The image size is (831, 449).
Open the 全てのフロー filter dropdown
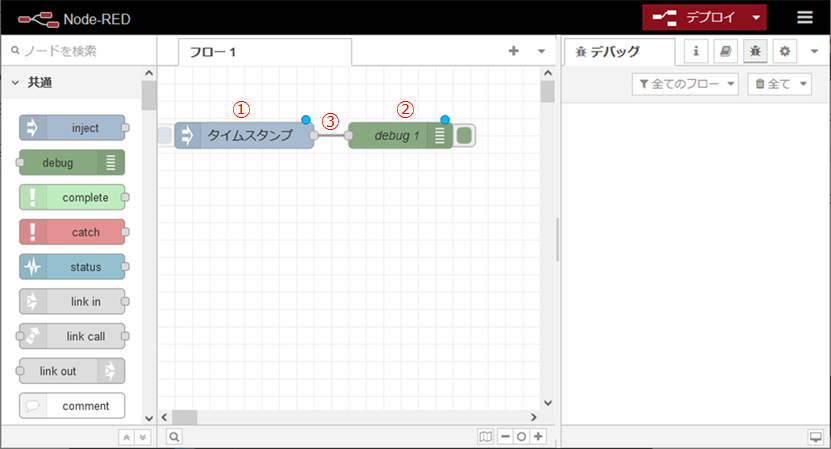point(686,84)
